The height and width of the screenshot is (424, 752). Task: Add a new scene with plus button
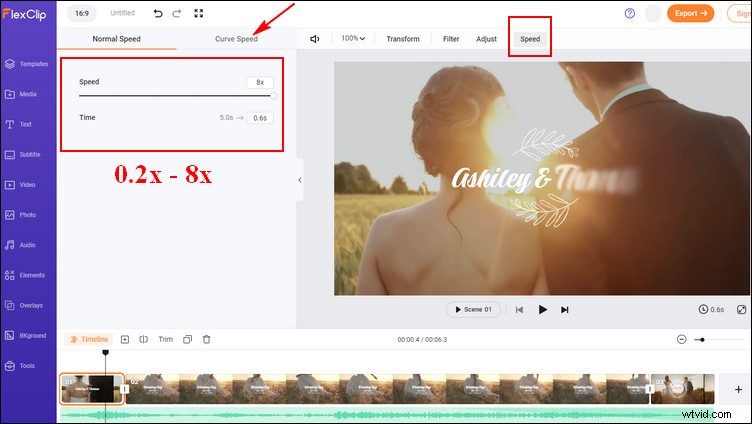coord(739,389)
